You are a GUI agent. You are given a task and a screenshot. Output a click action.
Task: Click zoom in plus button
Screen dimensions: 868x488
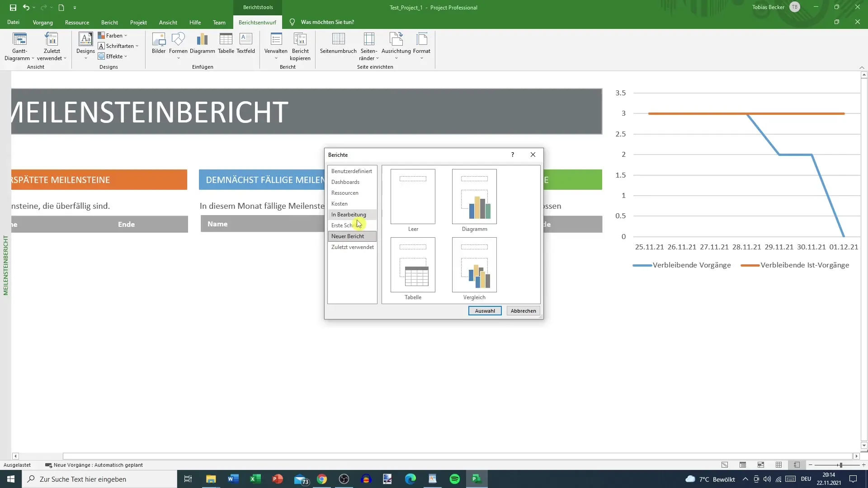coord(863,465)
